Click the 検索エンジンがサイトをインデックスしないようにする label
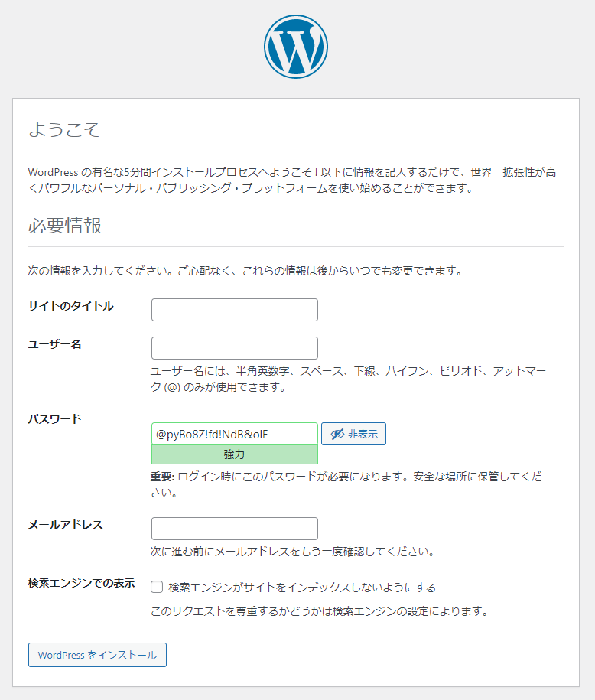Image resolution: width=595 pixels, height=700 pixels. [302, 588]
